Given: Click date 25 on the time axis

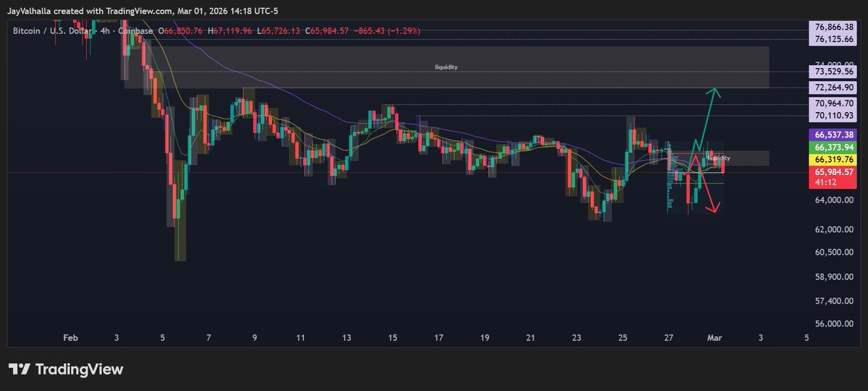Looking at the screenshot, I should click(x=623, y=338).
